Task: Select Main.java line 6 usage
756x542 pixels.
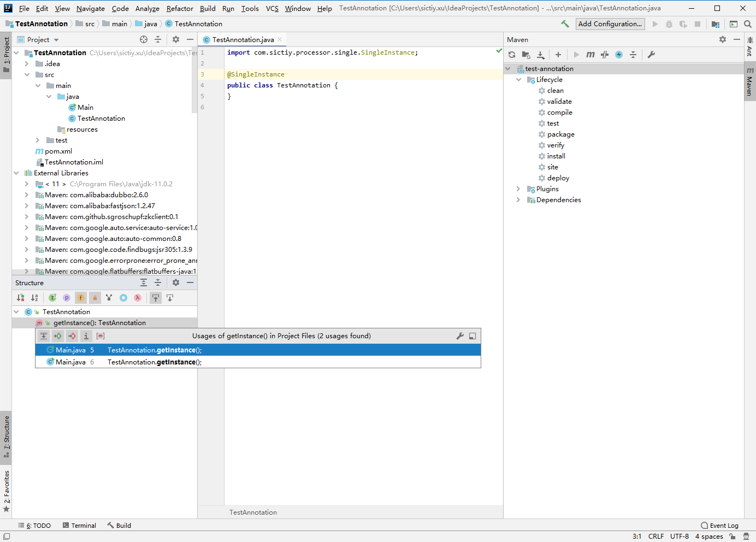Action: pyautogui.click(x=258, y=362)
